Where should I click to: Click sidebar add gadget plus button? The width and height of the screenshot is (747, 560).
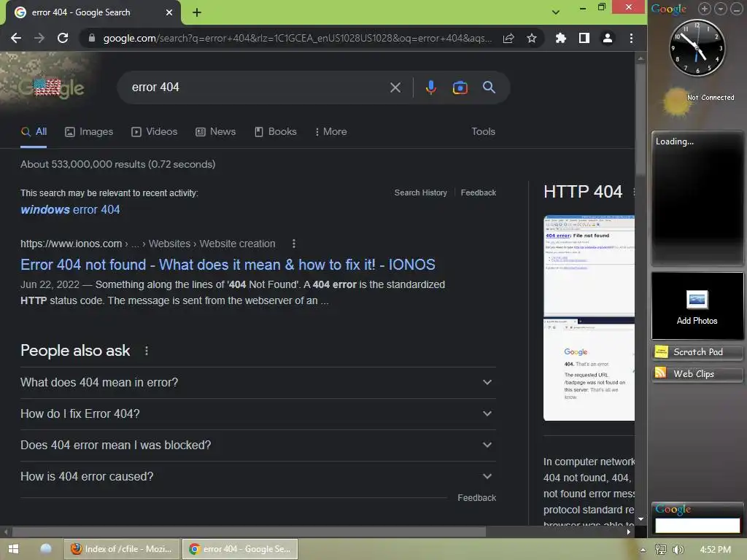tap(704, 9)
